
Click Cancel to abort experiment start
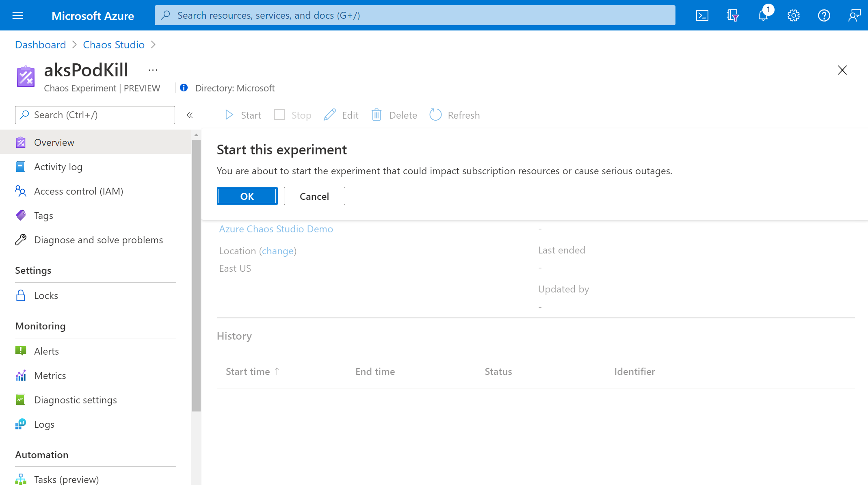[314, 196]
